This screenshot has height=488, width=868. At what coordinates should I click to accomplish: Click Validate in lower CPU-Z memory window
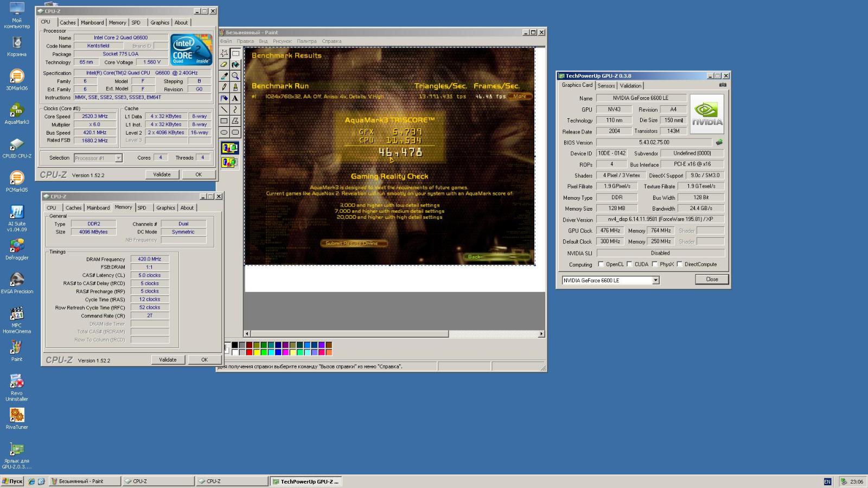pyautogui.click(x=168, y=359)
